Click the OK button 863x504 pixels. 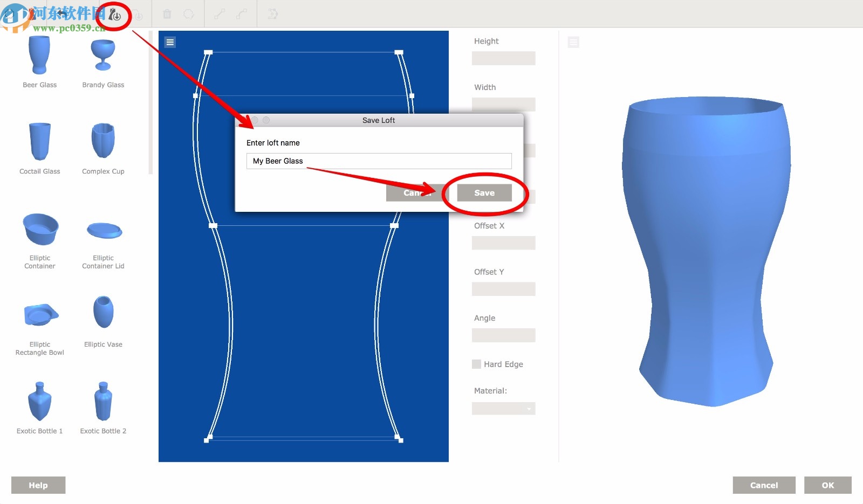pyautogui.click(x=827, y=485)
